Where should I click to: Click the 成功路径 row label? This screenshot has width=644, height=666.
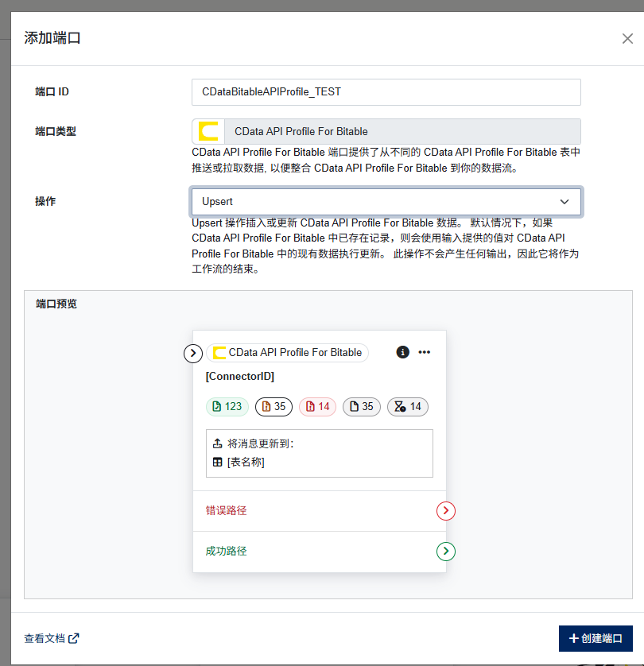[x=226, y=552]
